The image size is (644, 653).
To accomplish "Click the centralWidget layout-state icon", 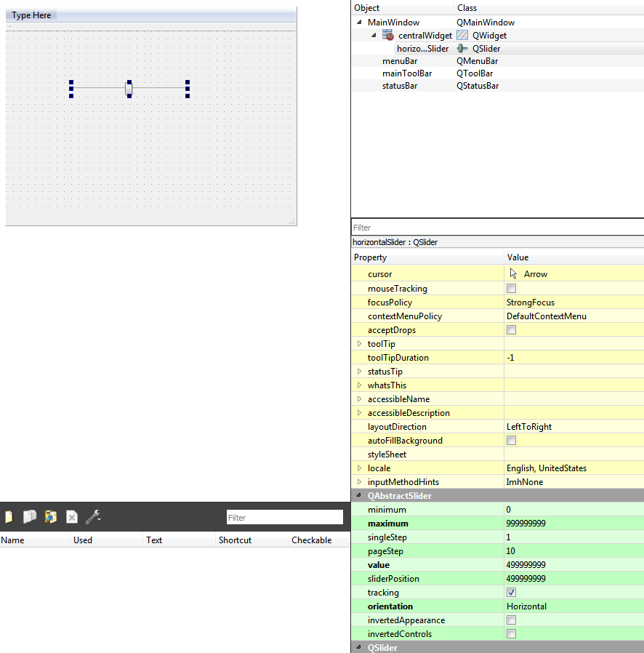I will point(387,35).
